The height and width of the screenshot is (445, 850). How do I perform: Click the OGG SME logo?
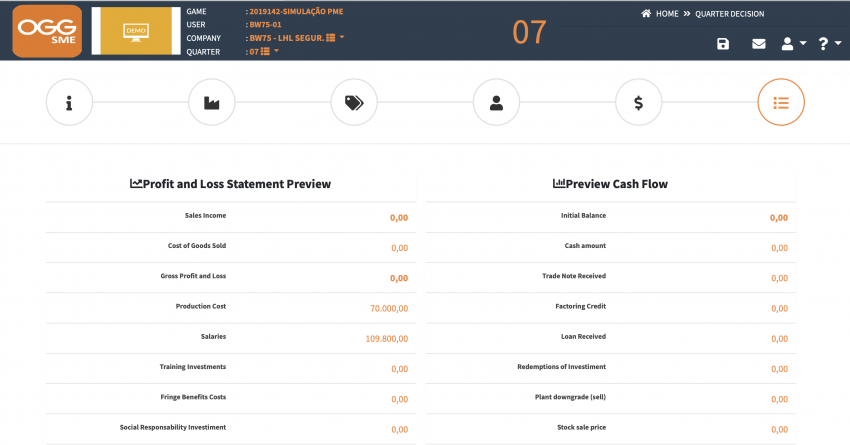coord(47,31)
